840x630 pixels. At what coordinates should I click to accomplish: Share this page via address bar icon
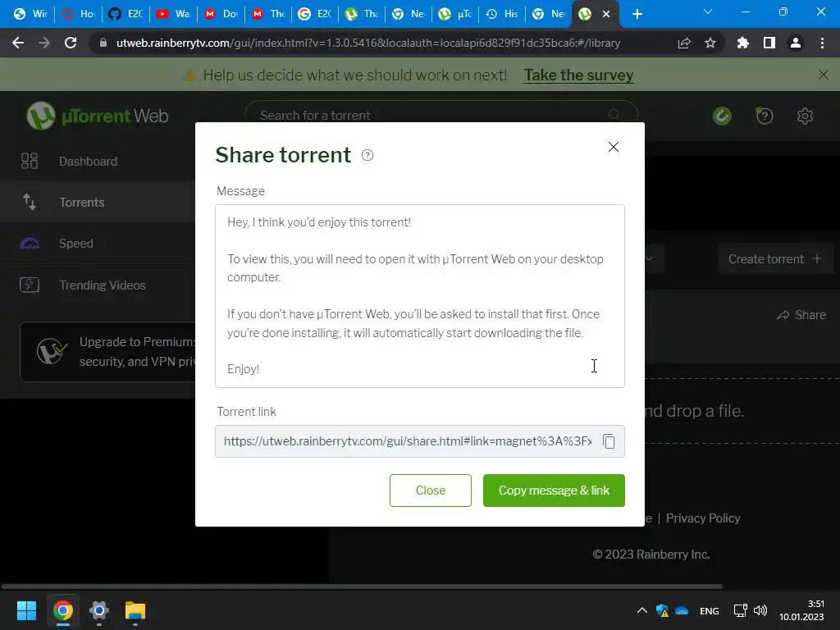(684, 43)
